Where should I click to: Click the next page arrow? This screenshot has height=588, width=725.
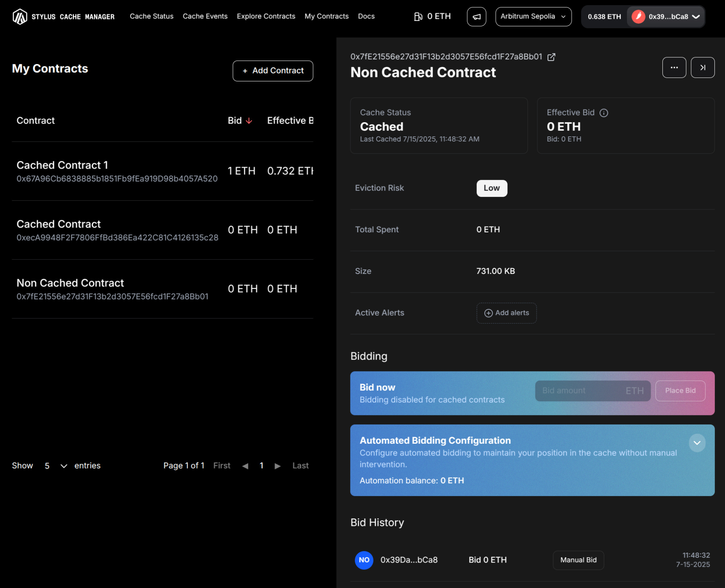click(x=278, y=466)
